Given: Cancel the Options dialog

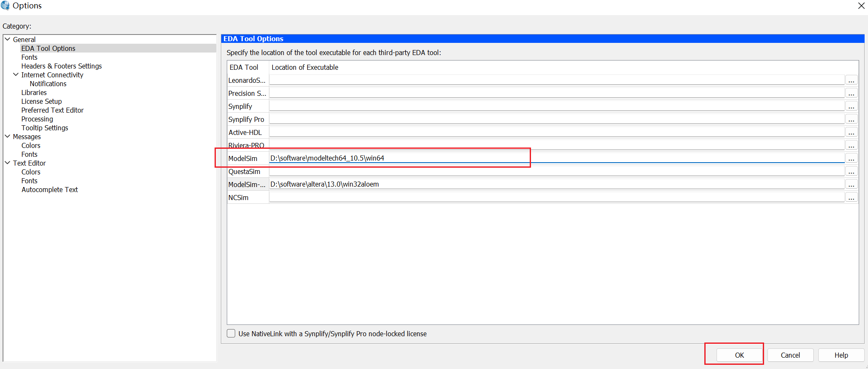Looking at the screenshot, I should coord(790,355).
